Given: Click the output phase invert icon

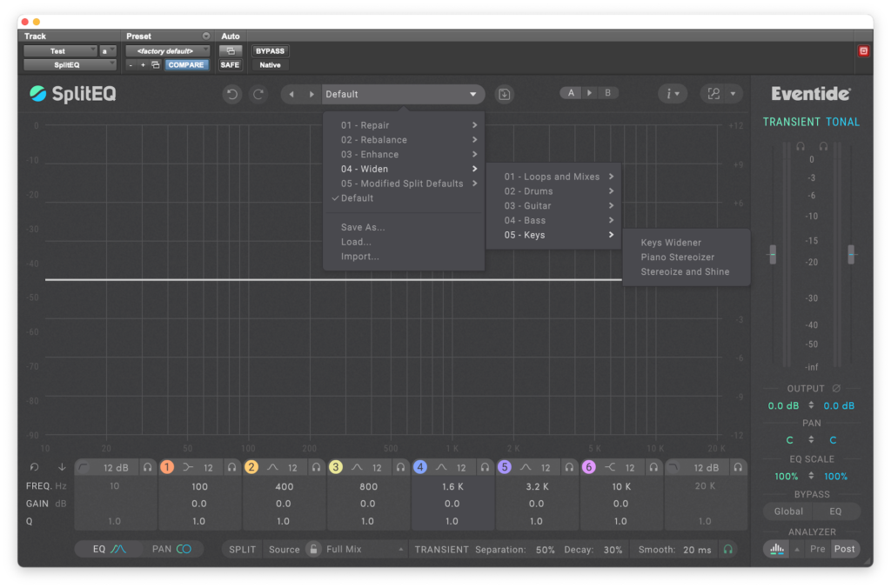Looking at the screenshot, I should [x=836, y=389].
